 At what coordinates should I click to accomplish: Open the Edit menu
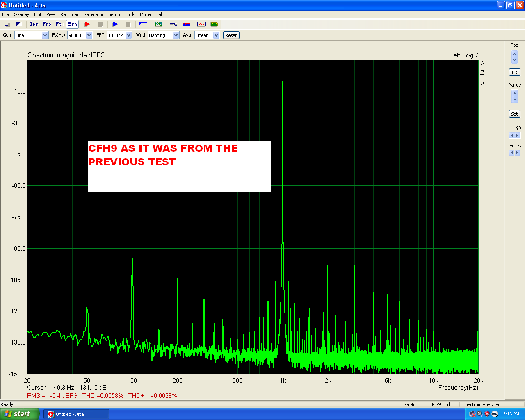tap(38, 14)
